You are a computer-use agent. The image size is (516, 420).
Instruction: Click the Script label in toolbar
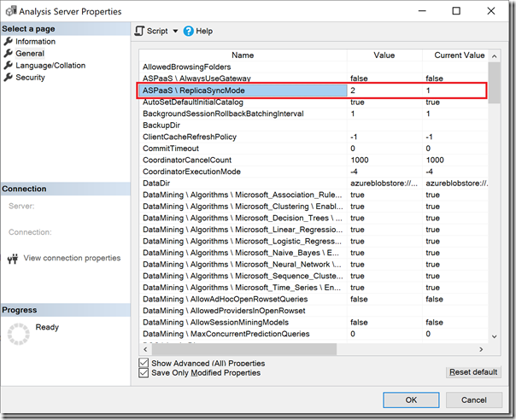click(x=157, y=32)
